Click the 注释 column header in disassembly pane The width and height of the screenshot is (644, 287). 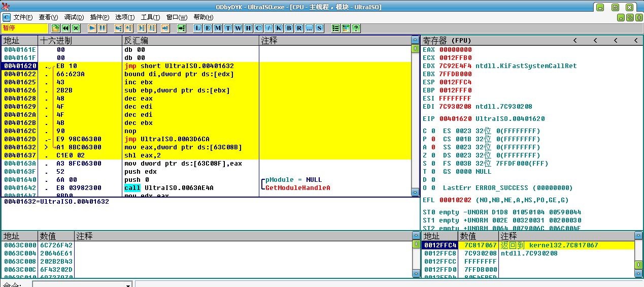(x=335, y=41)
